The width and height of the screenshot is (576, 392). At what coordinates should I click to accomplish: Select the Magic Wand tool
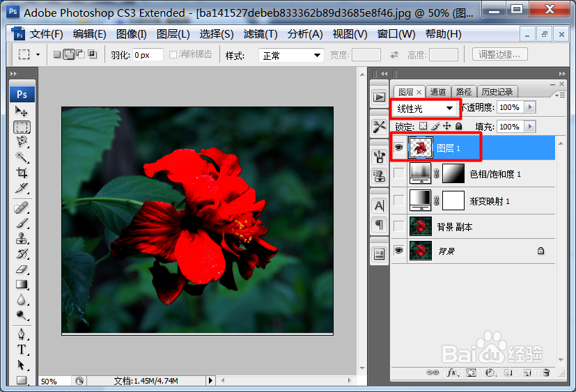click(x=22, y=157)
